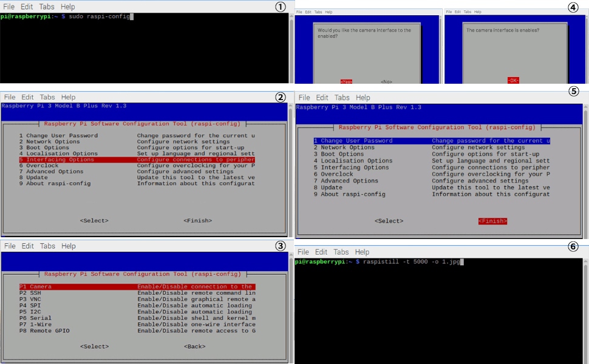Open Tabs menu in sudo raspi-config terminal
Viewport: 589px width, 364px height.
(x=47, y=7)
